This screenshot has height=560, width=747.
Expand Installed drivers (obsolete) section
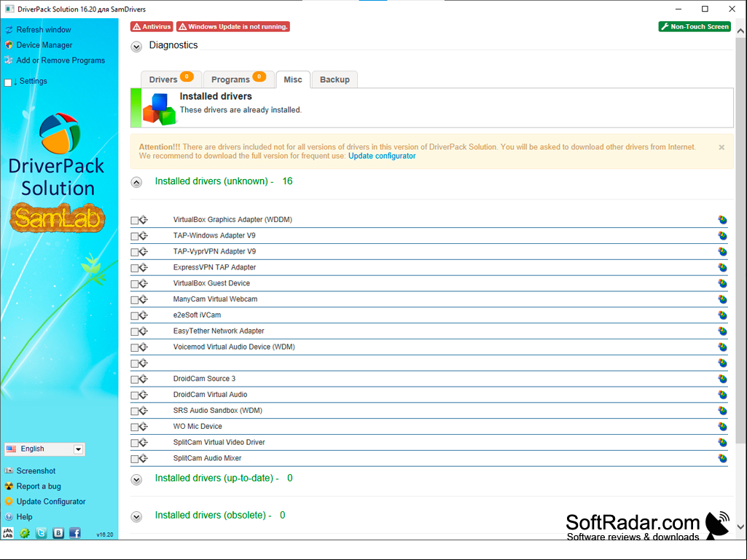[136, 516]
